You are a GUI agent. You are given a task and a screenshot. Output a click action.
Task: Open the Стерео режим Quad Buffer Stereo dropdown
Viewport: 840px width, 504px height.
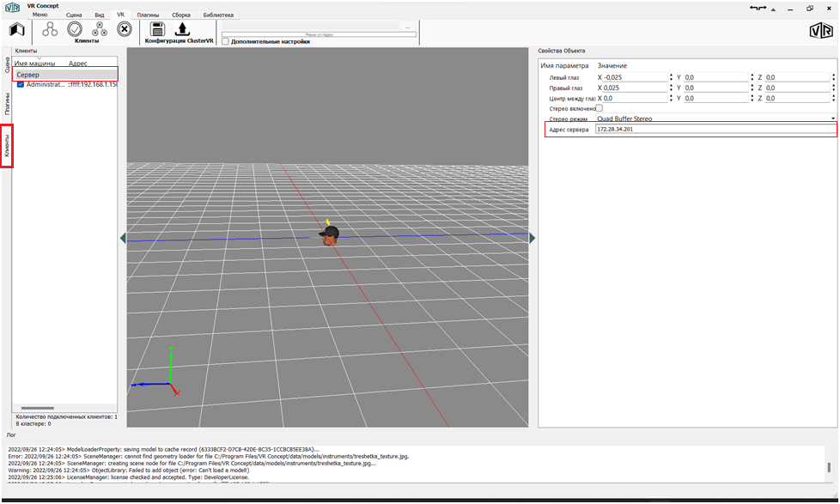pos(715,118)
